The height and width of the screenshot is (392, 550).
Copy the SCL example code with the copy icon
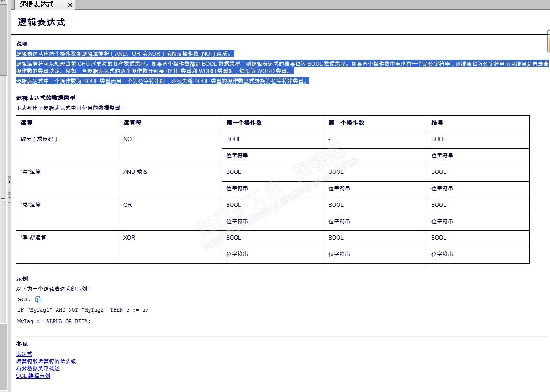(x=39, y=300)
